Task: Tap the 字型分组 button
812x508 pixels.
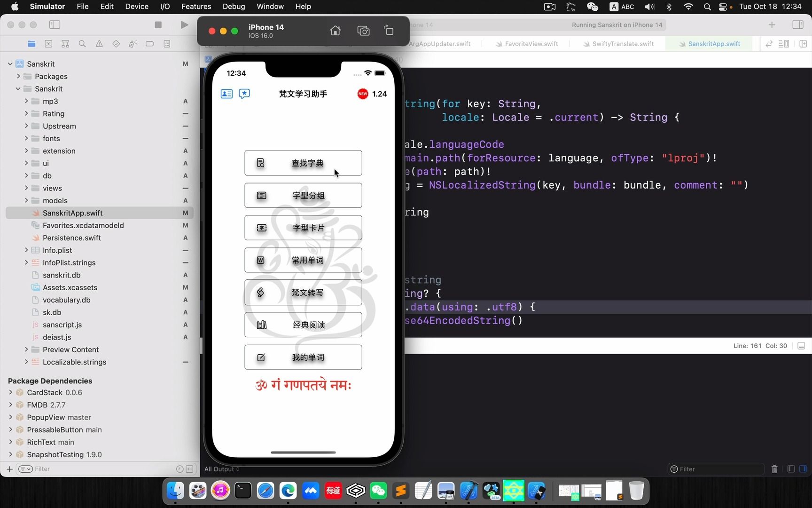Action: (303, 195)
